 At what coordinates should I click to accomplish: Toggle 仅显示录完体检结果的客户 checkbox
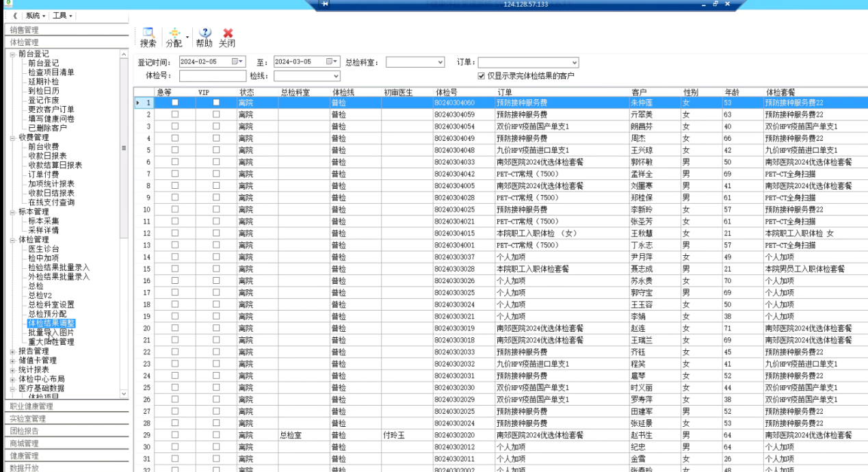pyautogui.click(x=481, y=76)
